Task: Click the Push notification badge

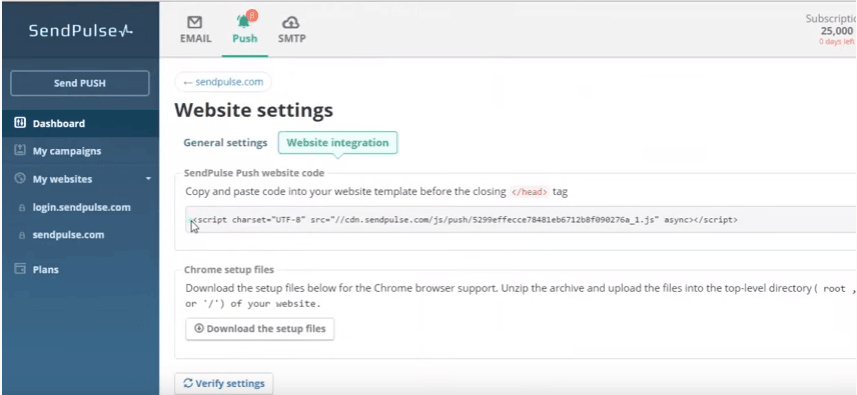Action: [252, 15]
